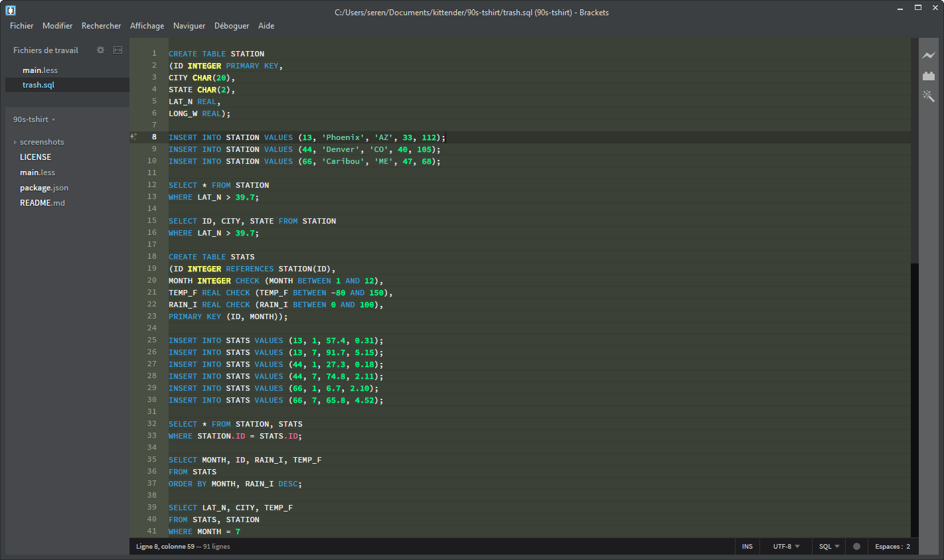This screenshot has width=944, height=560.
Task: Open the SQL language mode dropdown
Action: [828, 546]
